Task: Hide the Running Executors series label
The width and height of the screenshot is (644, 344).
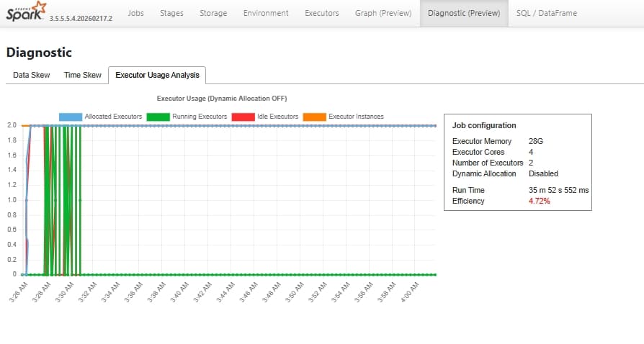Action: pos(200,117)
